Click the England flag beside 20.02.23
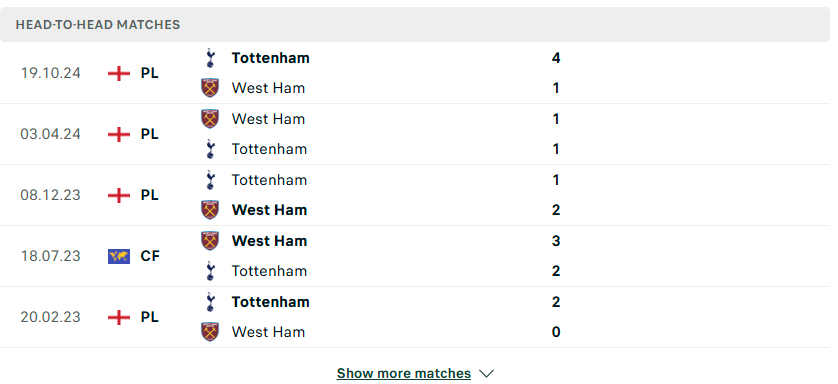Viewport: 838px width, 384px height. point(119,317)
